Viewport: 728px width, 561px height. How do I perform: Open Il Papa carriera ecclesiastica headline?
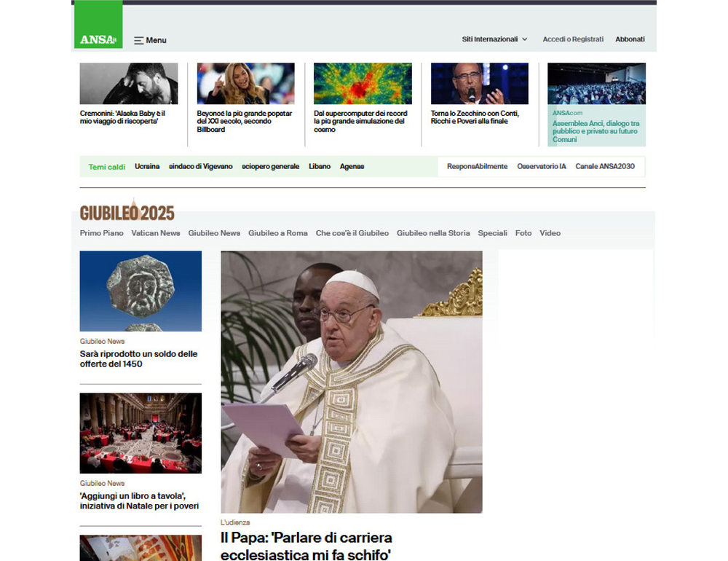tap(306, 546)
